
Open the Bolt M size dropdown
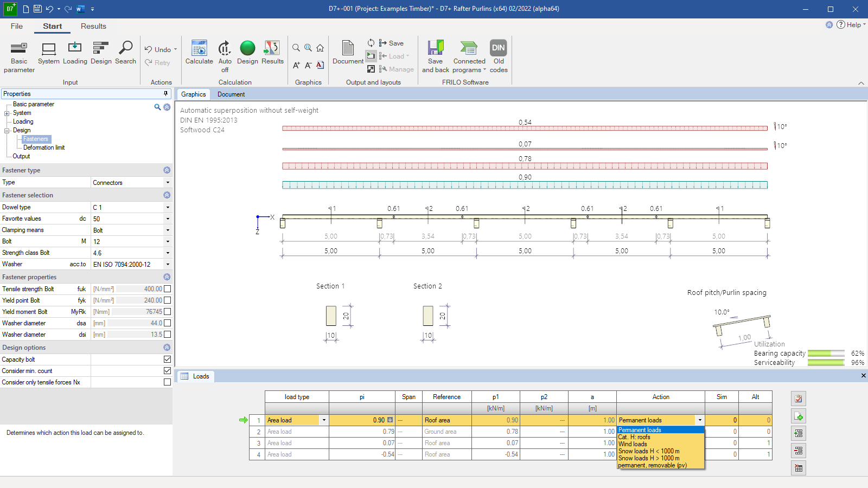[168, 241]
